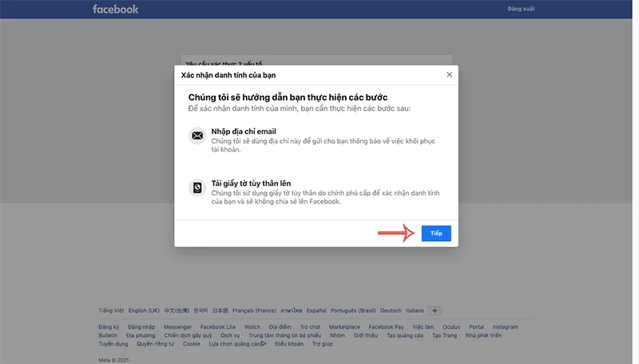
Task: Open Facebook Pay footer link
Action: [x=387, y=327]
